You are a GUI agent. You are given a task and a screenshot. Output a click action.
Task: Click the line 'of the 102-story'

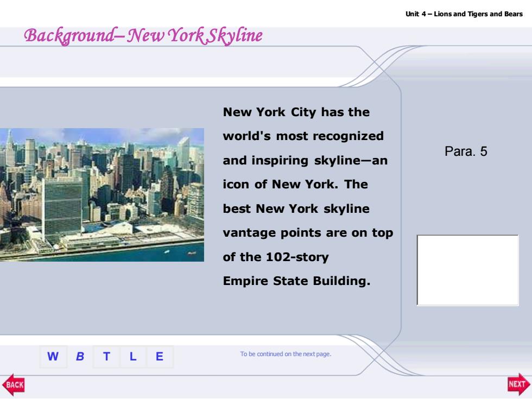tap(276, 257)
